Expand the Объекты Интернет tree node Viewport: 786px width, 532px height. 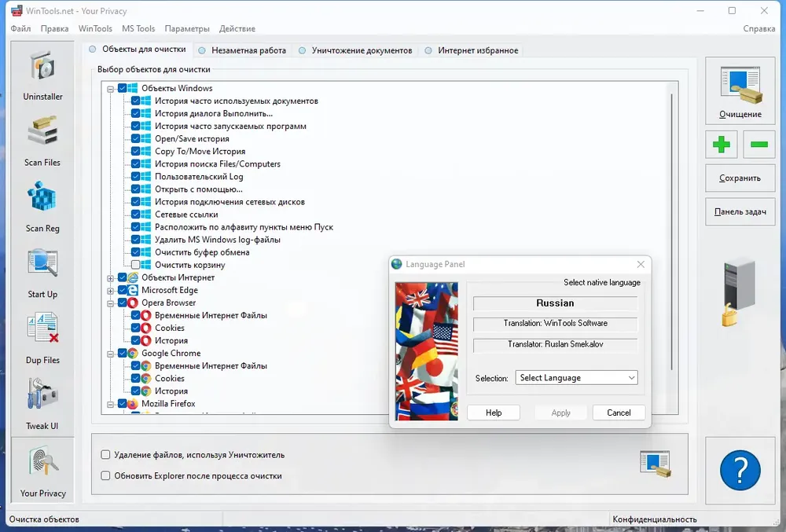(110, 277)
